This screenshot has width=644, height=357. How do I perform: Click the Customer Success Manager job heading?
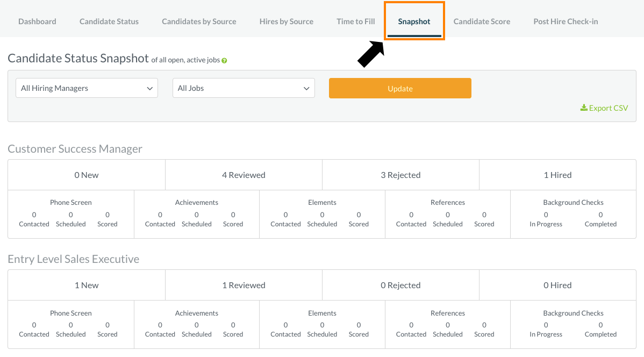pyautogui.click(x=75, y=149)
